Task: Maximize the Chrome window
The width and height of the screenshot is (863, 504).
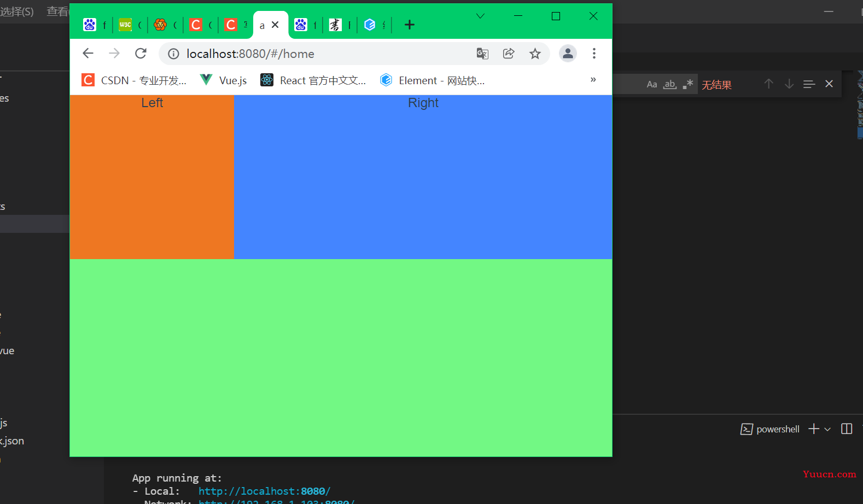Action: [x=556, y=16]
